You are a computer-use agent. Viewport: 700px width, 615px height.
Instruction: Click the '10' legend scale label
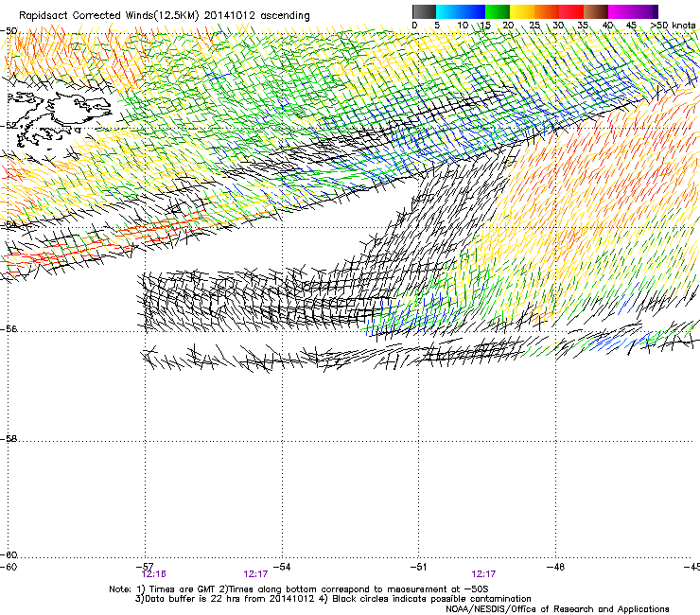point(463,25)
